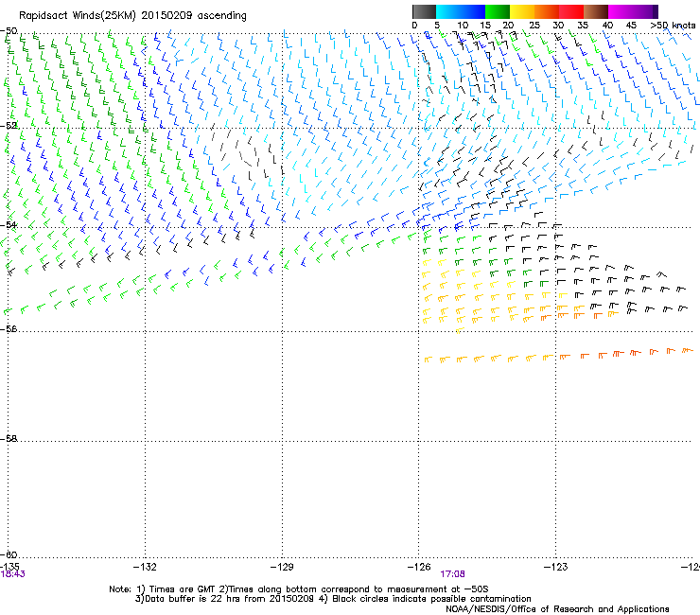Image resolution: width=700 pixels, height=615 pixels.
Task: Click the latitude label '-60'
Action: (x=9, y=554)
